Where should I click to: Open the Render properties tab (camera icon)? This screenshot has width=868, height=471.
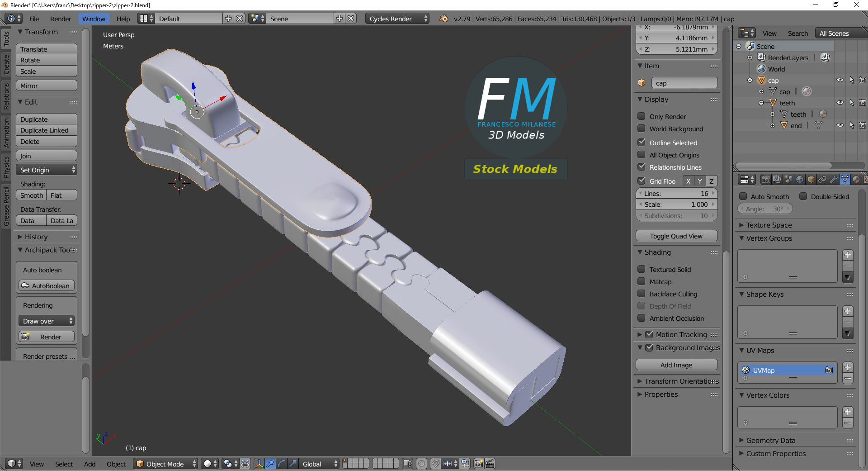point(766,180)
